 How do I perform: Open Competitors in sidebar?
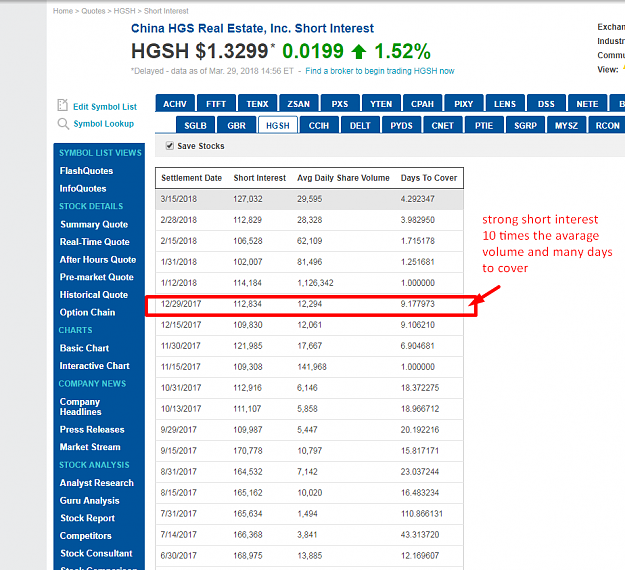[x=85, y=536]
